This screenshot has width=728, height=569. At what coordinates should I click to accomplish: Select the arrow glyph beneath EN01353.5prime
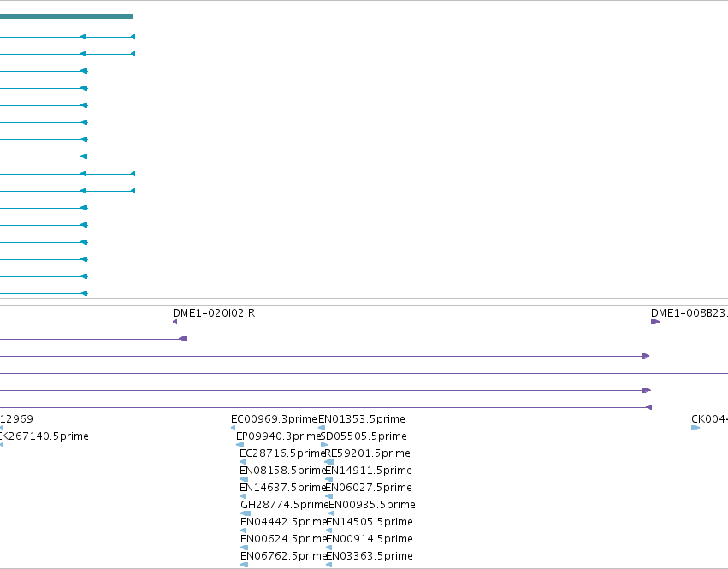(x=322, y=428)
